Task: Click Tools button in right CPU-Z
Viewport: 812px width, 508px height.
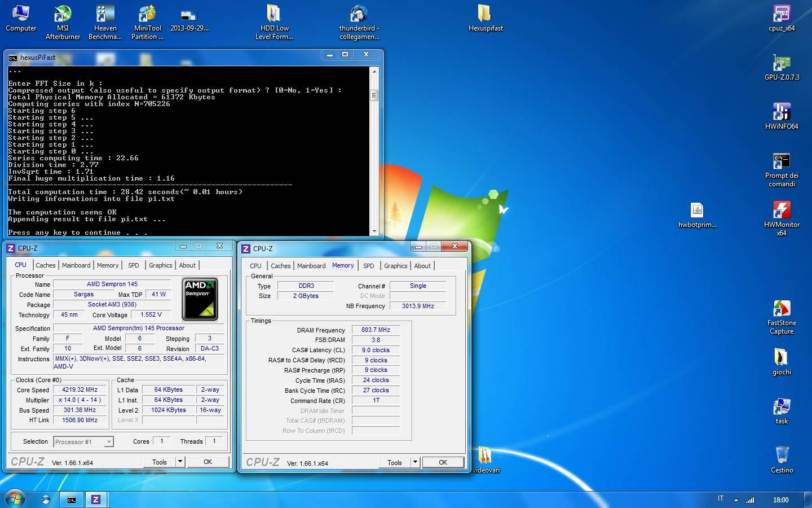Action: point(395,462)
